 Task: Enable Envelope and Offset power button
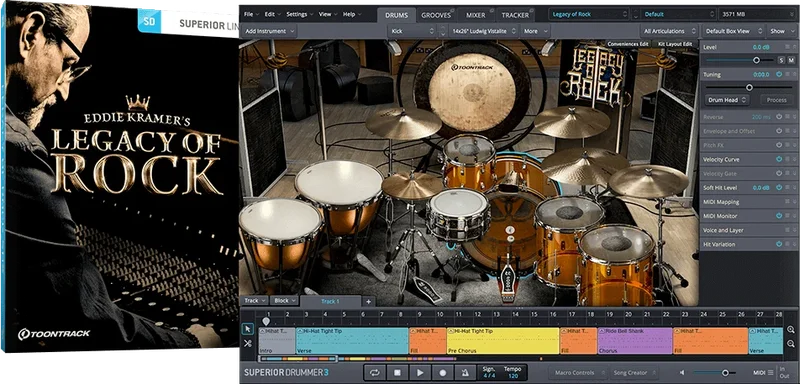click(x=779, y=131)
